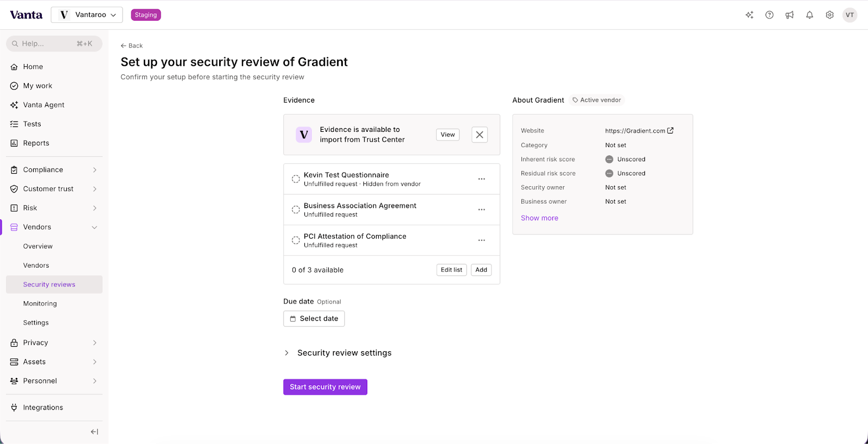The width and height of the screenshot is (868, 444).
Task: Open the VT user avatar menu
Action: 850,15
